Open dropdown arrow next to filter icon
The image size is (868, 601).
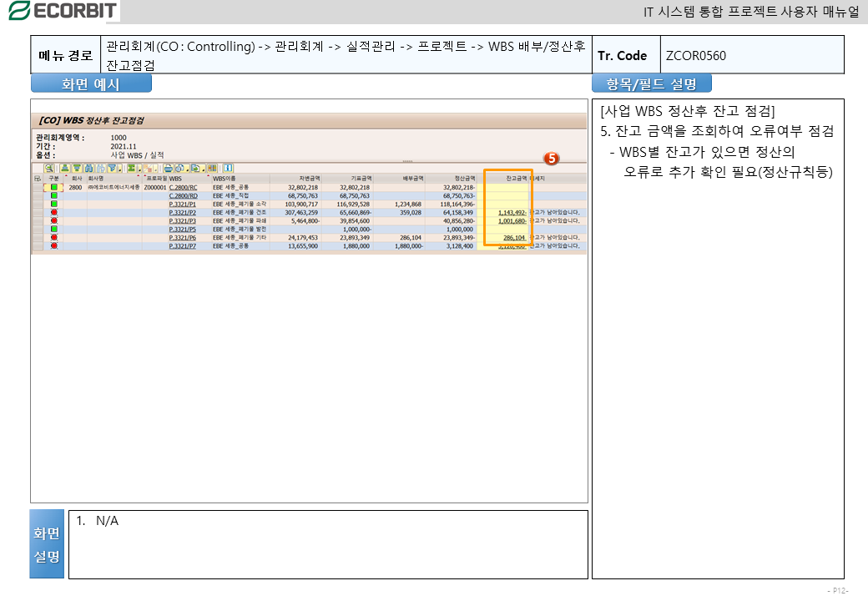(x=119, y=169)
